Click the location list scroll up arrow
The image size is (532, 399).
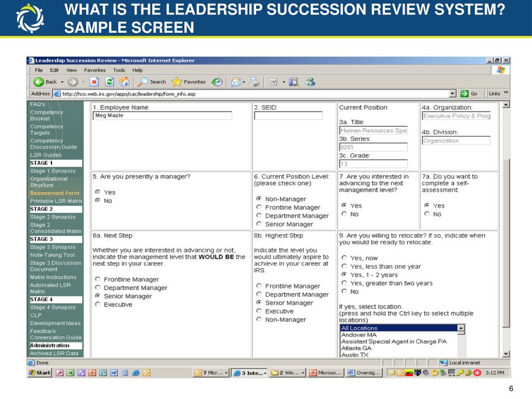click(461, 328)
